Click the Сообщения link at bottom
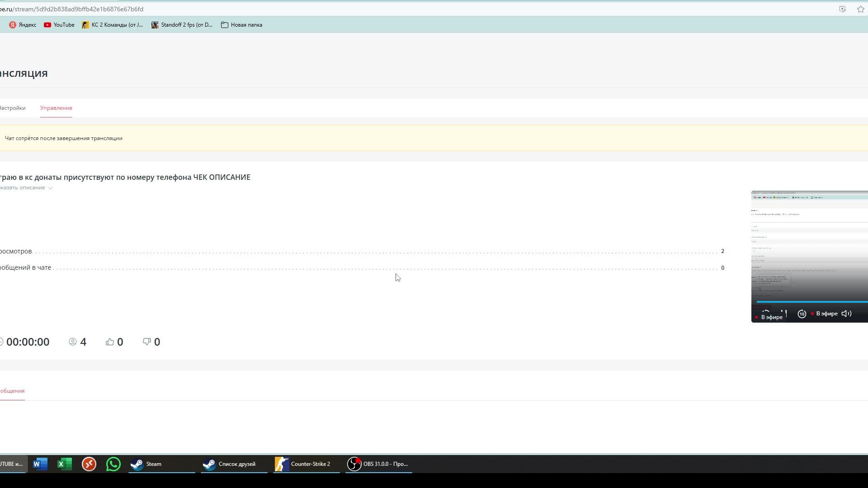 pos(11,390)
